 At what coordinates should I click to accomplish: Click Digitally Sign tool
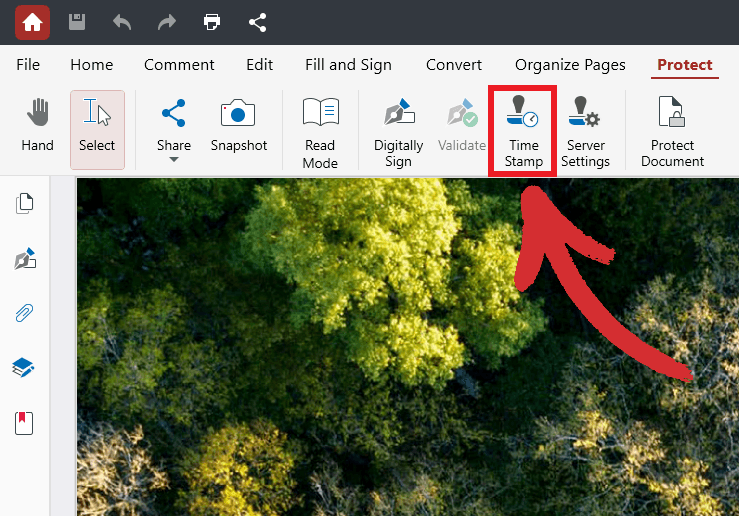pos(399,132)
